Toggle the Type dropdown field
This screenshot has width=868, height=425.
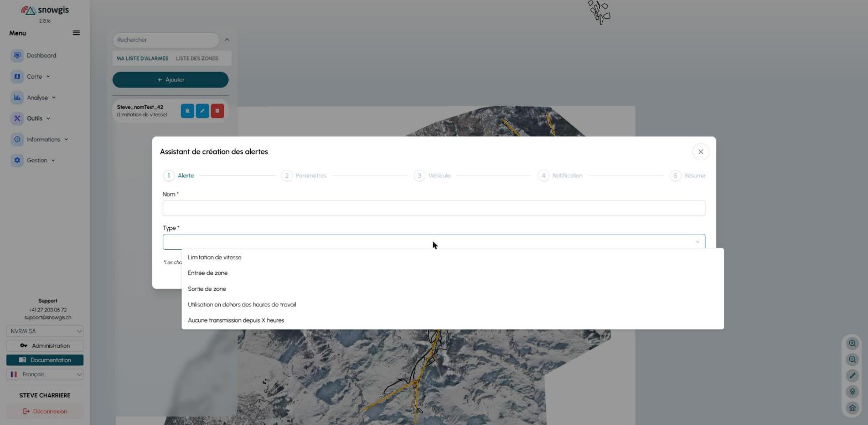click(x=434, y=242)
